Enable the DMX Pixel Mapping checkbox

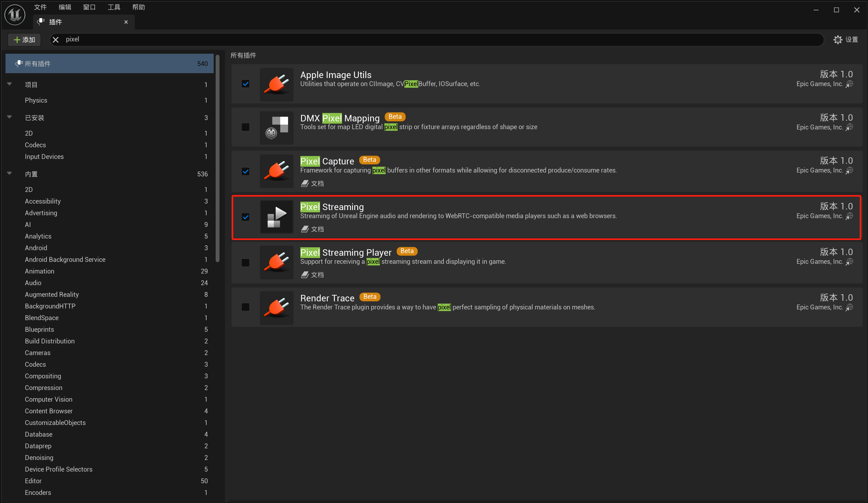coord(246,127)
